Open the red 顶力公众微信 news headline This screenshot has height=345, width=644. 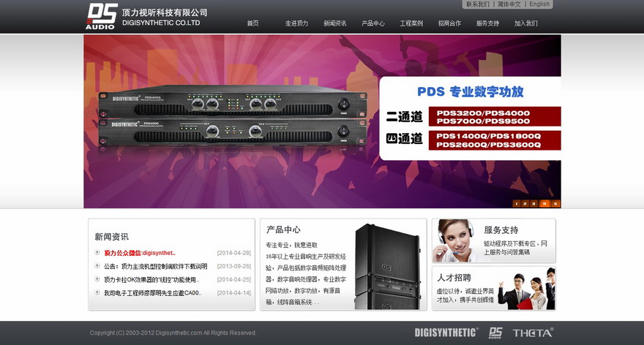(140, 253)
